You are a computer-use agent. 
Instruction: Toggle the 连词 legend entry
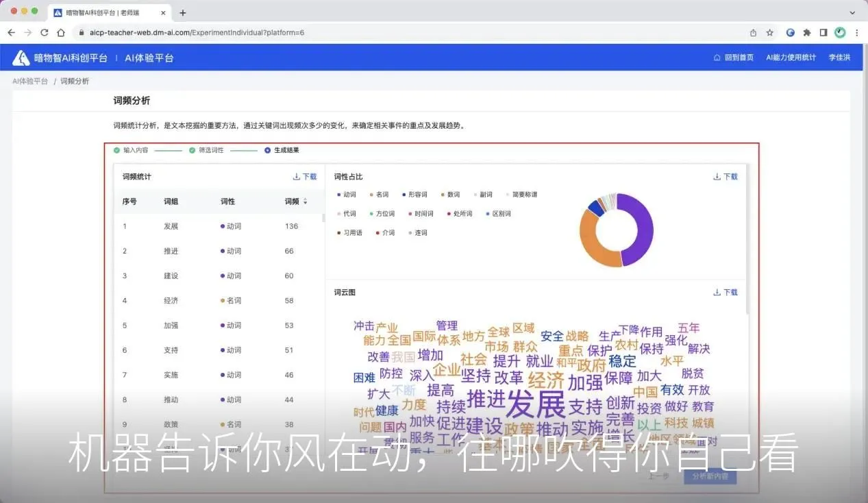(x=417, y=233)
